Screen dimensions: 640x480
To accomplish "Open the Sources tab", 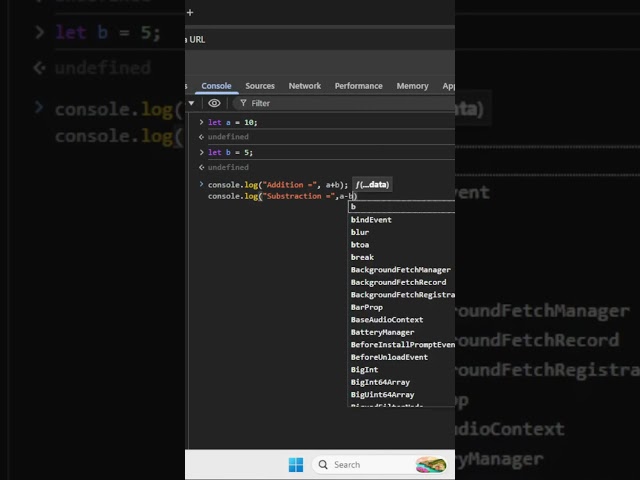I will click(x=260, y=86).
